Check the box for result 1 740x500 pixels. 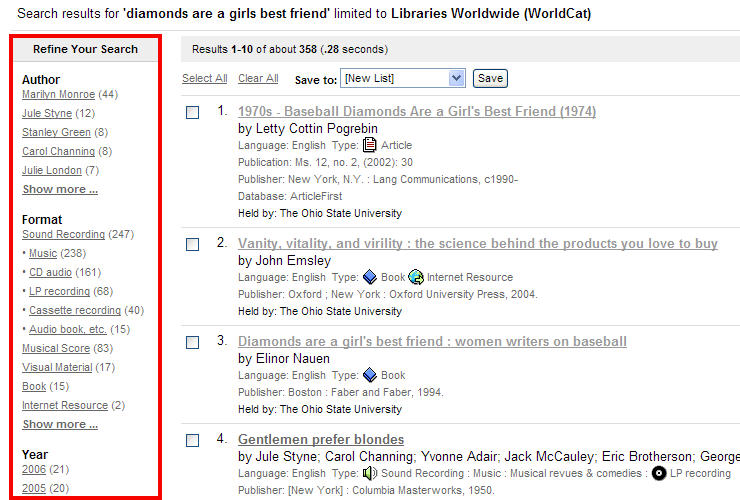(x=193, y=112)
